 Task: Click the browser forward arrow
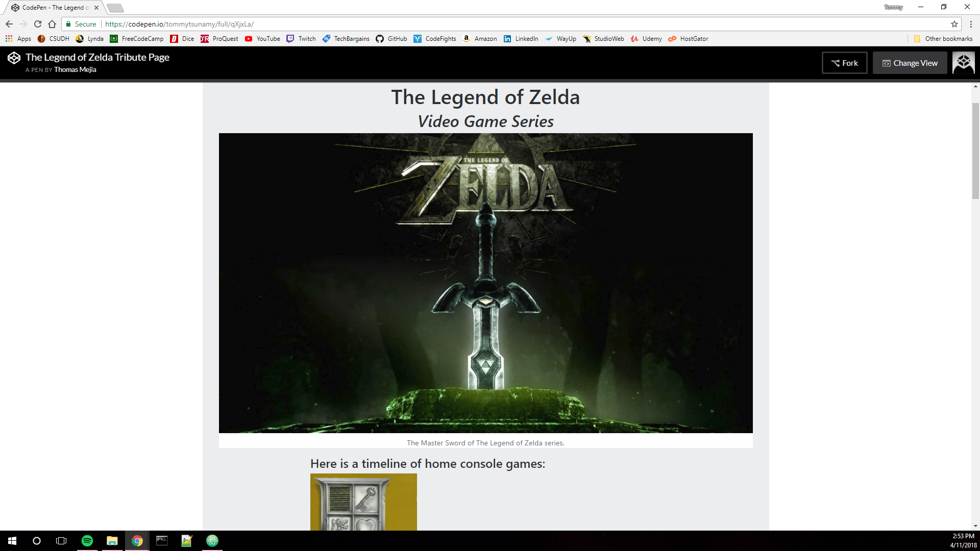coord(23,24)
